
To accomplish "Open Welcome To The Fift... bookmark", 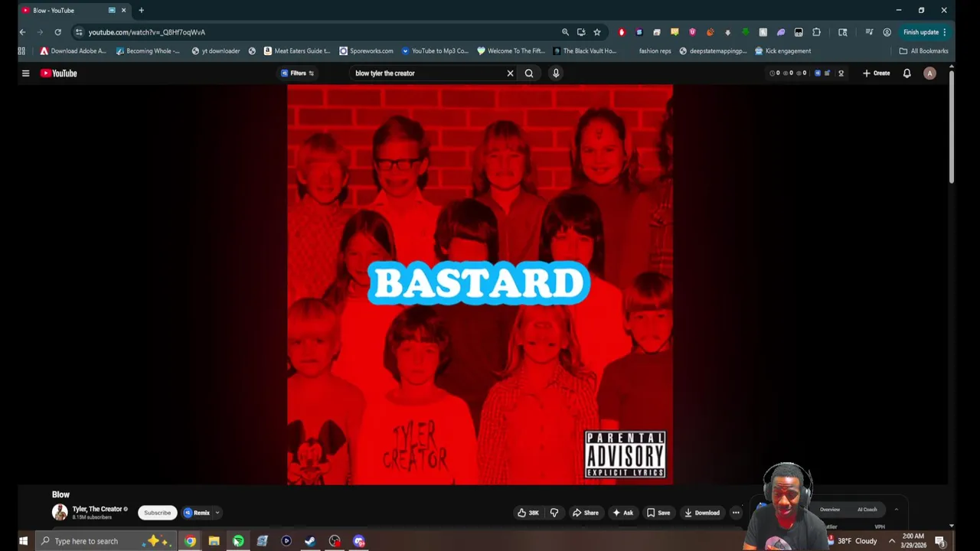I will 511,51.
